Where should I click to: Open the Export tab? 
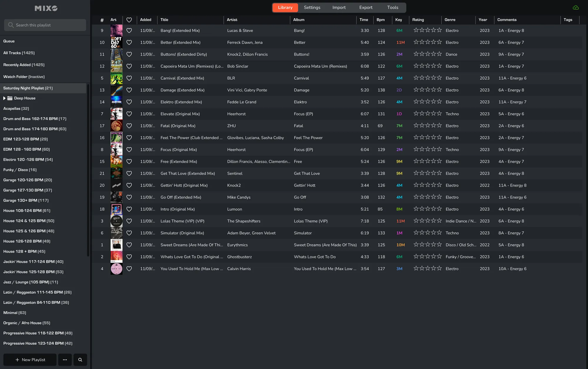[x=366, y=8]
